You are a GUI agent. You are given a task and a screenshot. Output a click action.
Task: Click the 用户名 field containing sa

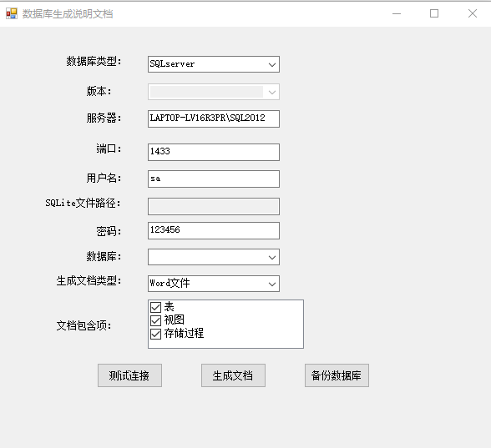click(214, 179)
